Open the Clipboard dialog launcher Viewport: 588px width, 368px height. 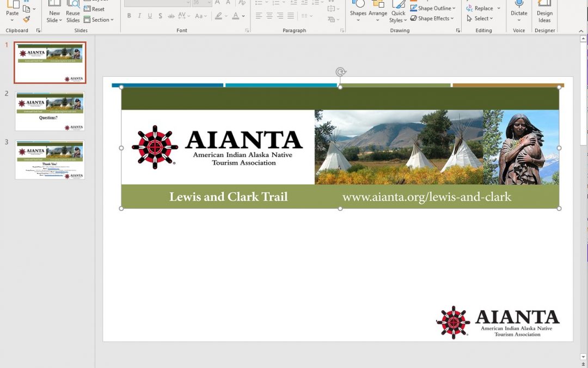click(x=38, y=31)
